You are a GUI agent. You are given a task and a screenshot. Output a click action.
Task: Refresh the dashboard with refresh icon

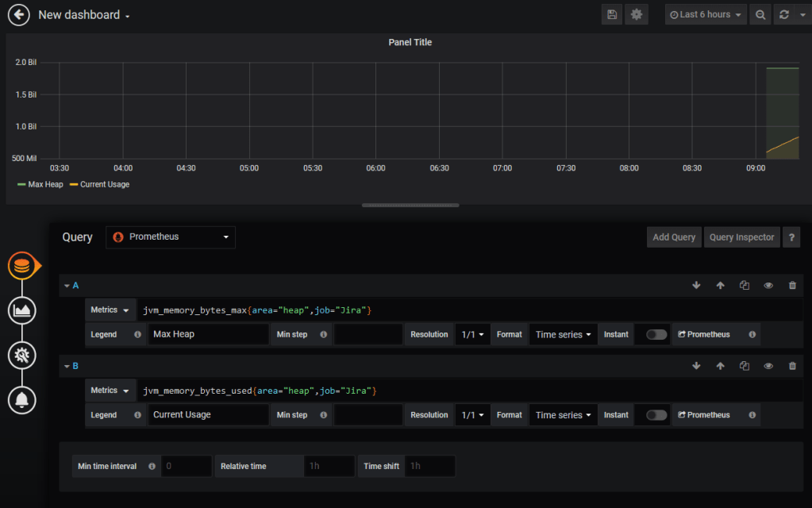tap(783, 15)
